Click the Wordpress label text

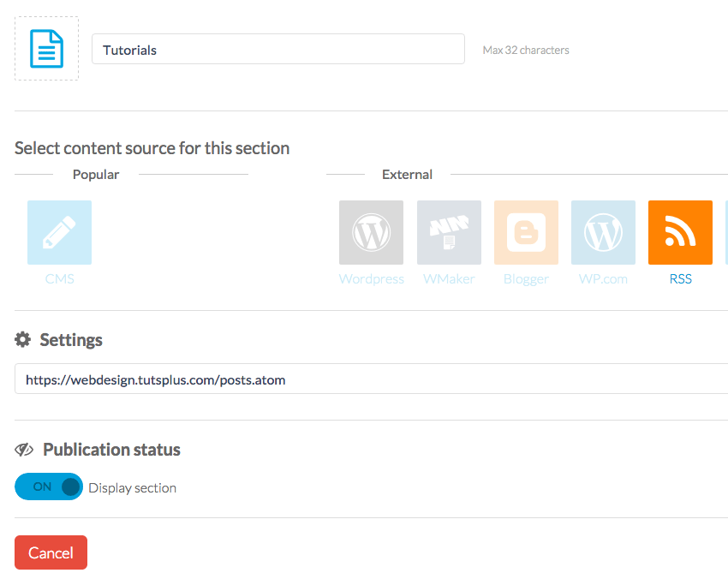(x=371, y=279)
